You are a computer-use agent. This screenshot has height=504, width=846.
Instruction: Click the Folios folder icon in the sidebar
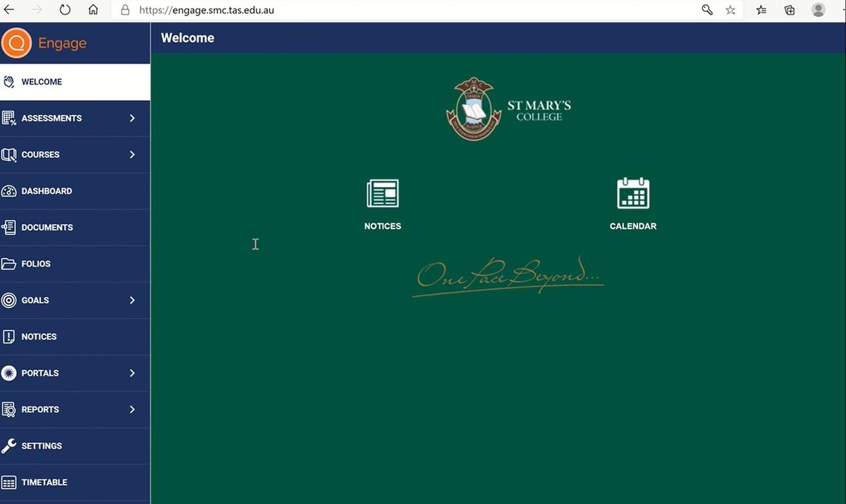click(x=9, y=264)
